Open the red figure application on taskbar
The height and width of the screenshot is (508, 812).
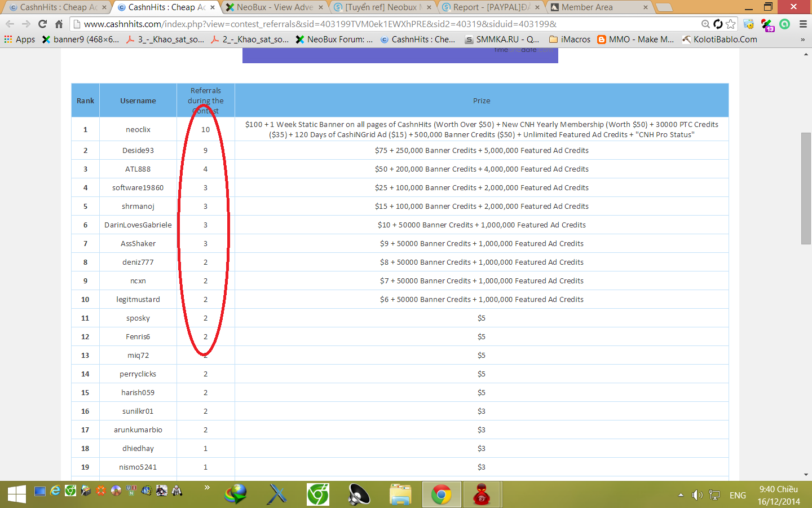pos(482,494)
